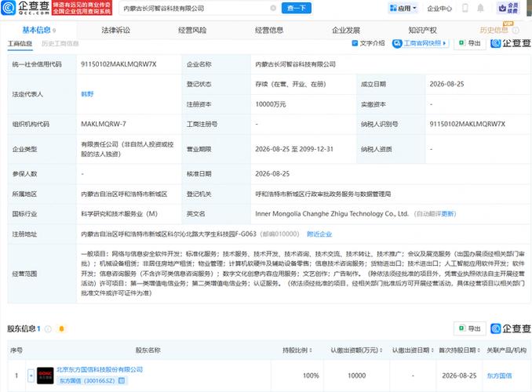Switch to the 法律诉讼 tab
Viewport: 532px width, 392px height.
(x=115, y=30)
